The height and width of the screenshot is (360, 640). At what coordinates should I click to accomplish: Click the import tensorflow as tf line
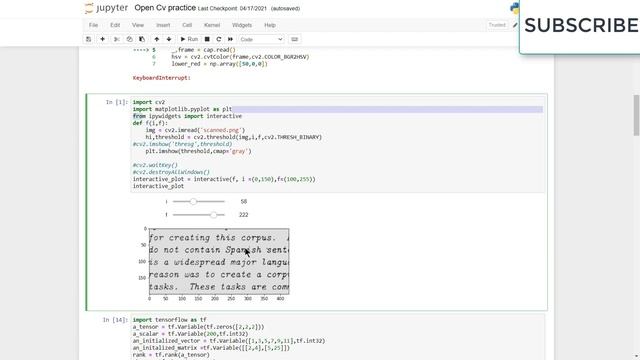point(169,320)
